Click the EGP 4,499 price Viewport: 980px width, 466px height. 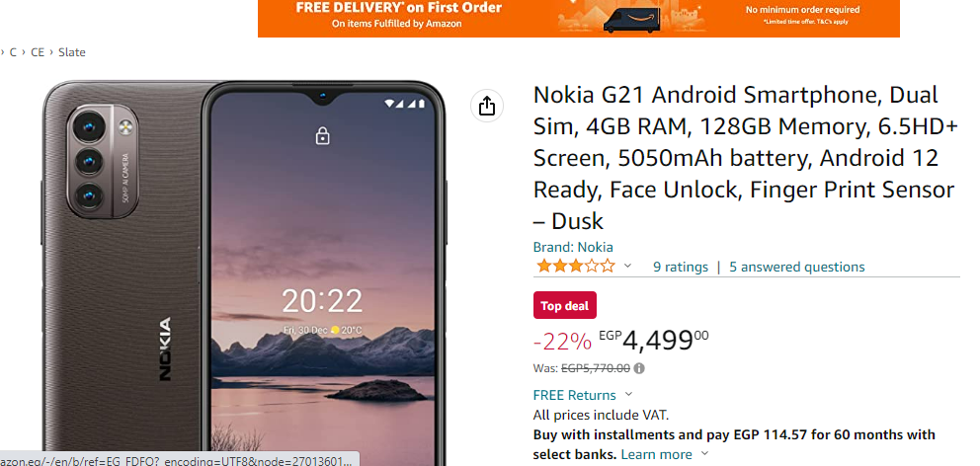(x=654, y=341)
